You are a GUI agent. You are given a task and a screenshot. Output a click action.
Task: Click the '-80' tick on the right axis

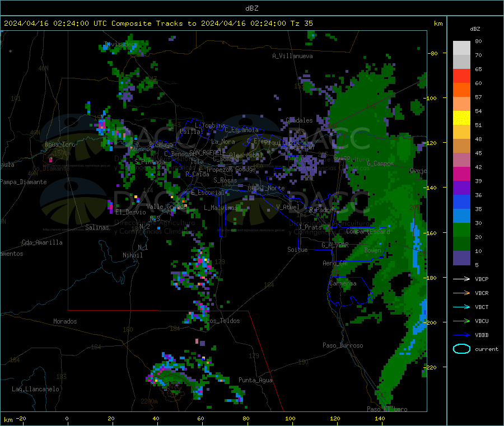click(432, 53)
